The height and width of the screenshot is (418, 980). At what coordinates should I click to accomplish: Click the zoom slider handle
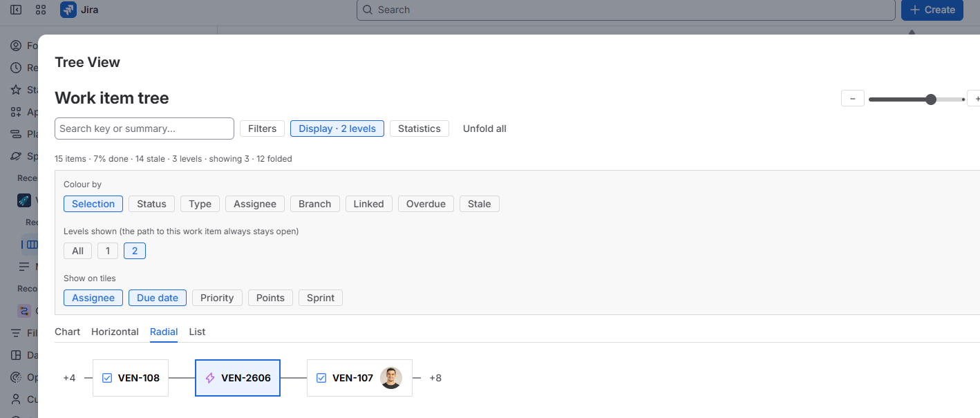click(931, 99)
